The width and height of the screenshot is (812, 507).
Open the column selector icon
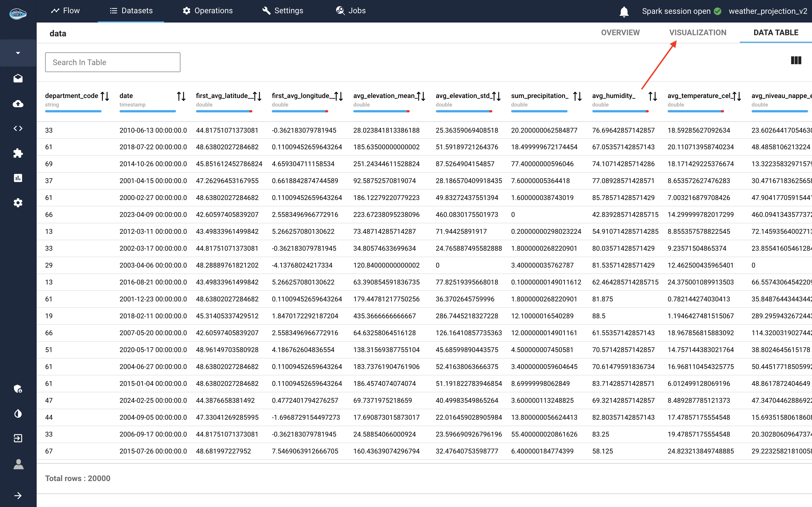tap(796, 60)
